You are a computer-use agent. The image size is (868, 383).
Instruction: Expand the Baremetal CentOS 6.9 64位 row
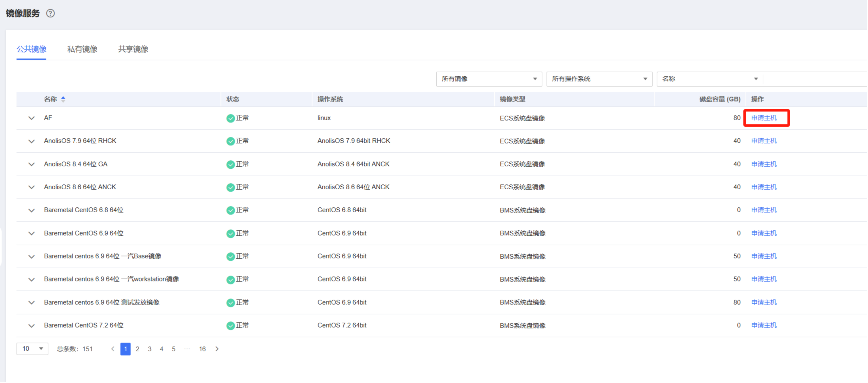[31, 233]
